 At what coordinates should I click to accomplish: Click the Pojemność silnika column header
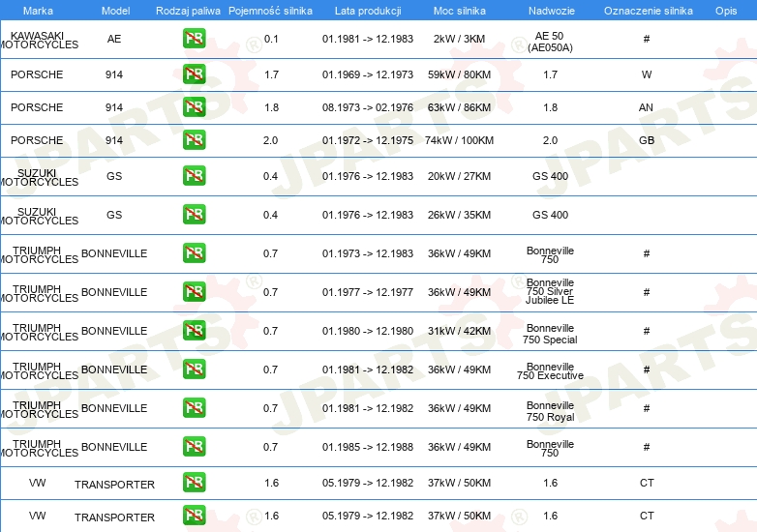coord(270,11)
